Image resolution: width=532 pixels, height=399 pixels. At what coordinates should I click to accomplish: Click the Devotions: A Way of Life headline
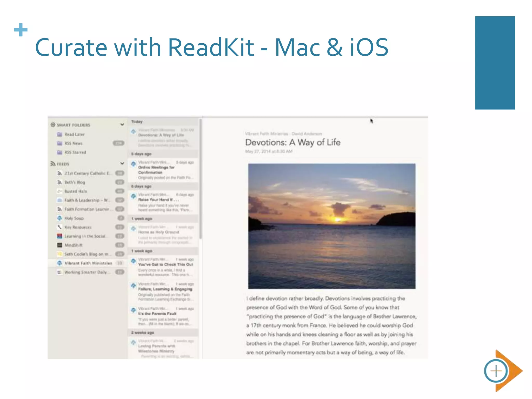click(293, 142)
